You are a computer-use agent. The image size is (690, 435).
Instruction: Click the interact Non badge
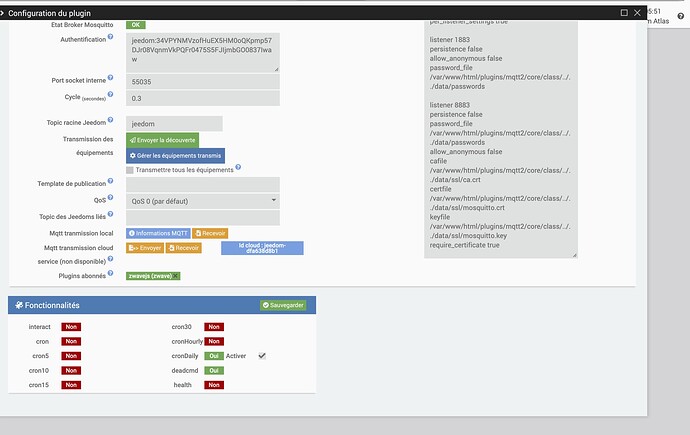tap(71, 327)
